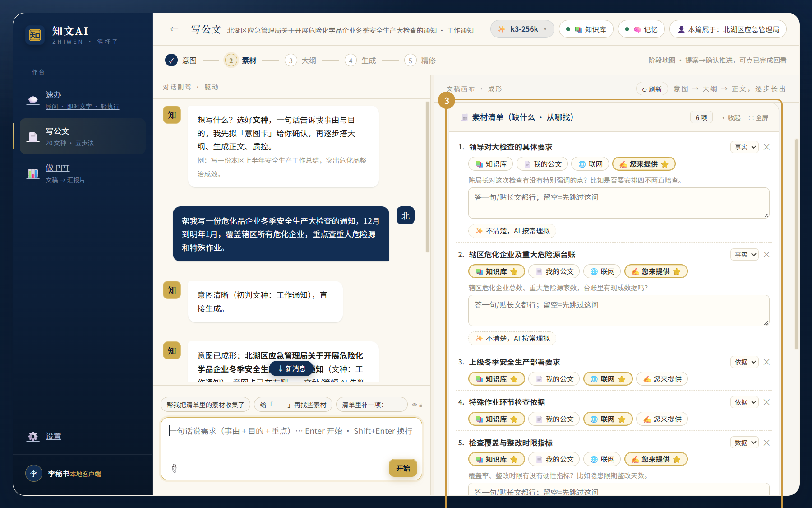This screenshot has width=812, height=508.
Task: Toggle 联网 source for item 2
Action: (x=602, y=271)
